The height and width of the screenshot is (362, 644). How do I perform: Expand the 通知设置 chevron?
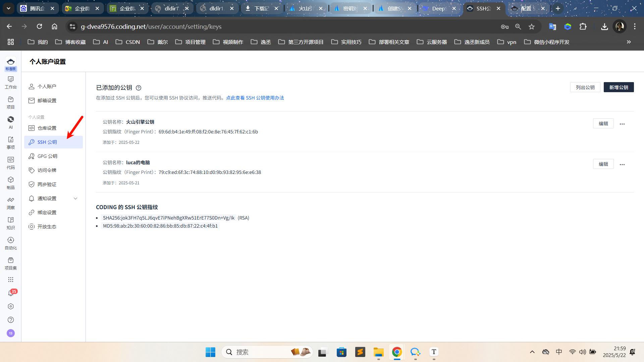75,198
